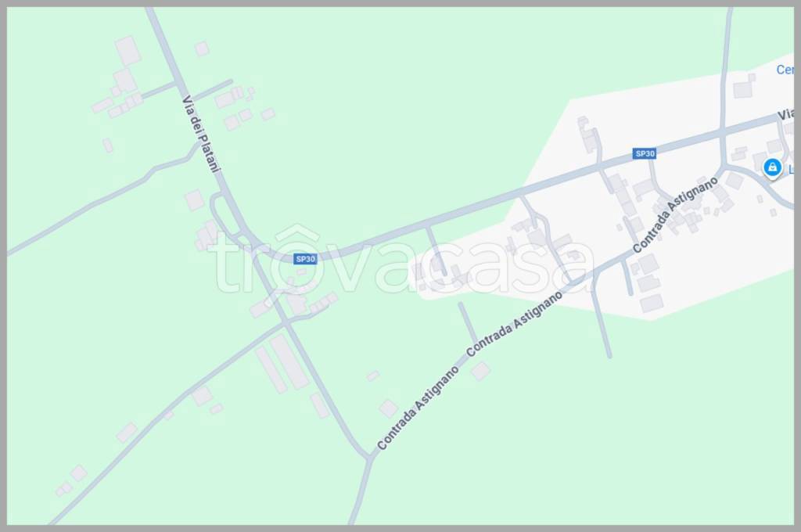Click the partial 'L' label beside the shopping marker
Viewport: 801px width, 532px height.
[x=791, y=170]
